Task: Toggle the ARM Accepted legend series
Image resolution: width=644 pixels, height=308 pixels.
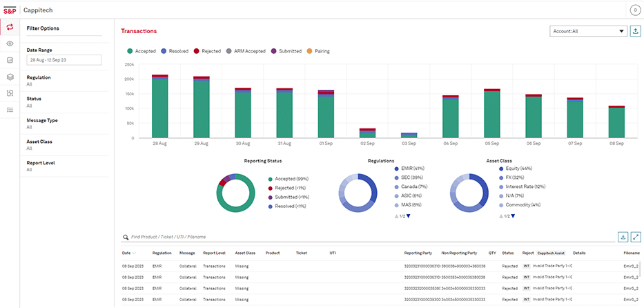Action: click(246, 51)
